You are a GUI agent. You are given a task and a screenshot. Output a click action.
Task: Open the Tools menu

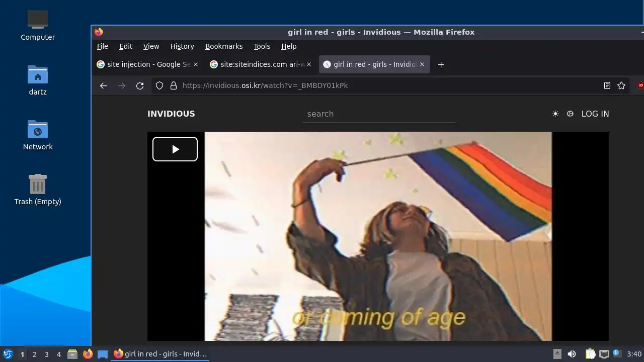point(262,46)
